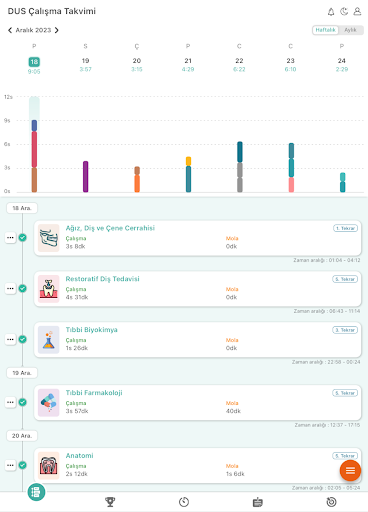Open the trophy tab in bottom bar
The height and width of the screenshot is (512, 368).
pyautogui.click(x=110, y=502)
